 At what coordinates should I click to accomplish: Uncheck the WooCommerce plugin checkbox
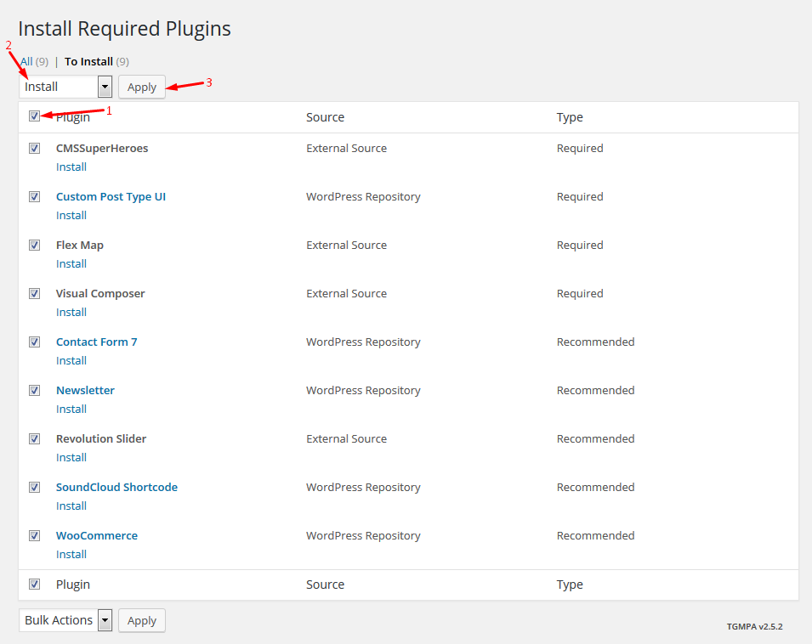pyautogui.click(x=34, y=536)
